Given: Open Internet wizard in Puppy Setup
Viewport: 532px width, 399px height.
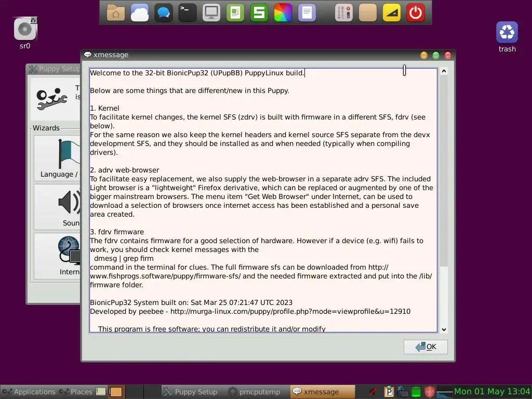Looking at the screenshot, I should [58, 256].
